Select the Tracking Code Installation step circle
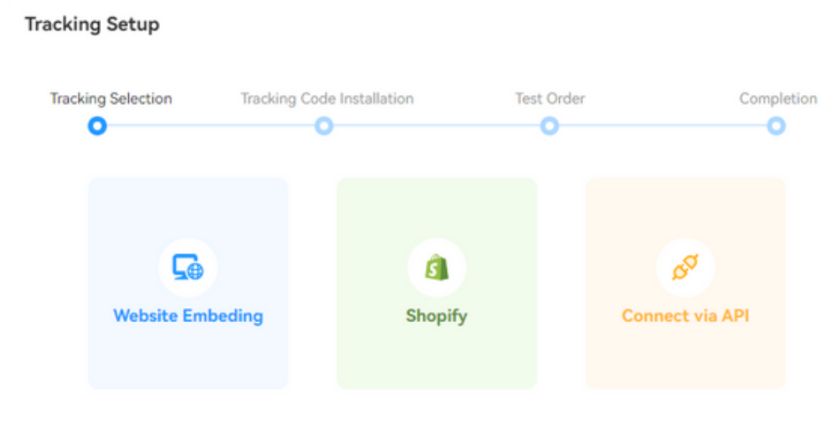This screenshot has height=426, width=823. (x=323, y=126)
